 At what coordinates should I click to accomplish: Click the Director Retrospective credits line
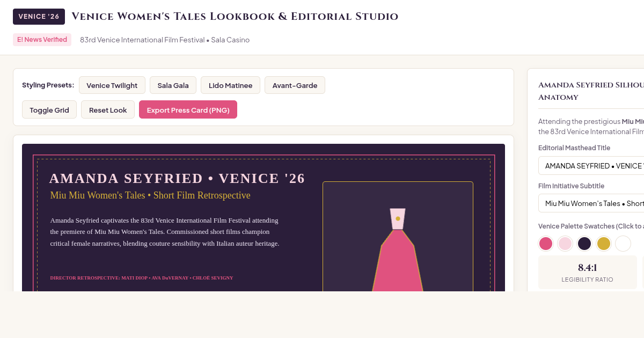pos(142,278)
